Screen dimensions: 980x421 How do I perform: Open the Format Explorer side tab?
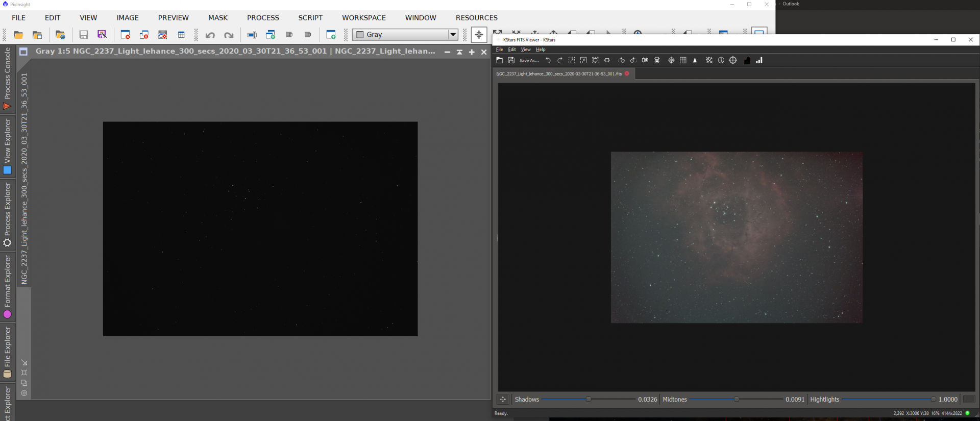click(7, 287)
